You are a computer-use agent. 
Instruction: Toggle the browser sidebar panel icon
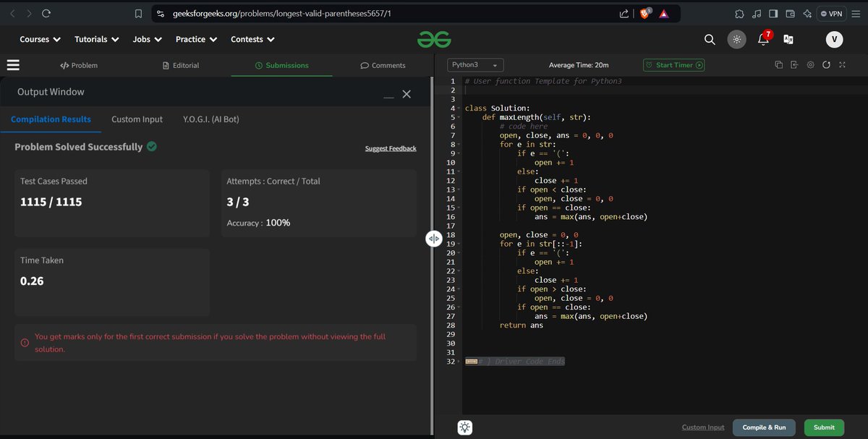(773, 14)
